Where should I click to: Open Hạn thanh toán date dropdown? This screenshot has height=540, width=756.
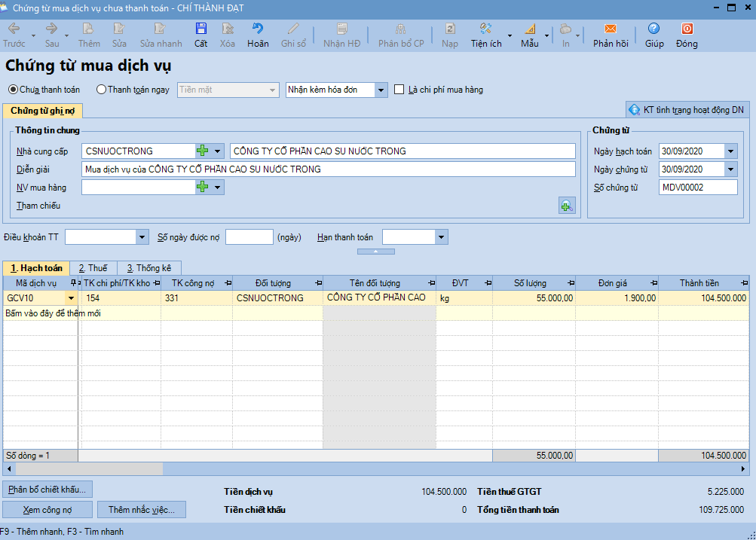441,237
